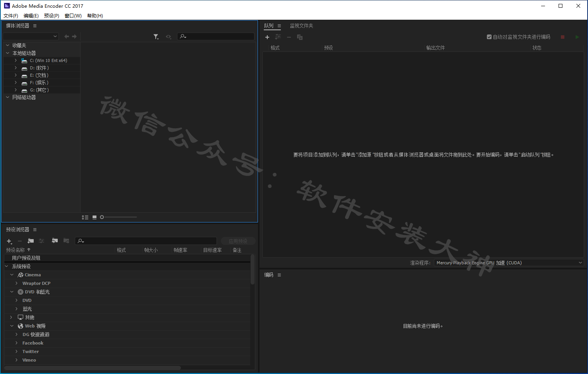Click the C: drive icon in tree
The height and width of the screenshot is (374, 588).
pyautogui.click(x=24, y=61)
